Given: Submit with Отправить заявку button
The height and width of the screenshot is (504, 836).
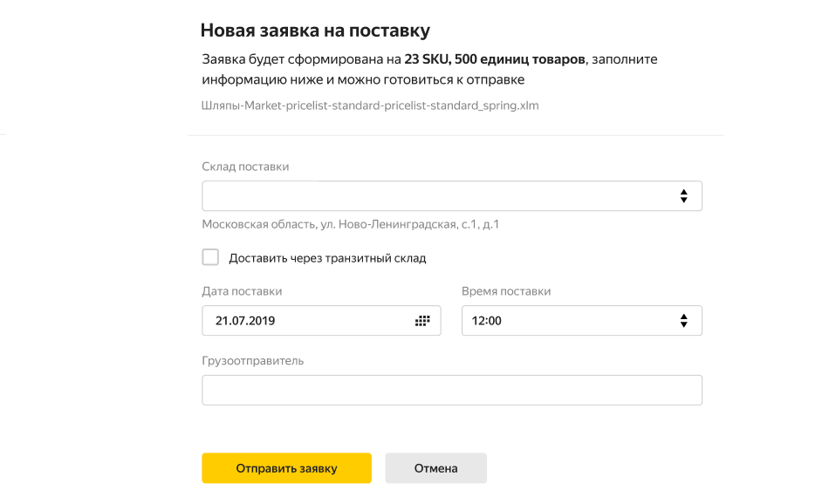Looking at the screenshot, I should coord(286,468).
